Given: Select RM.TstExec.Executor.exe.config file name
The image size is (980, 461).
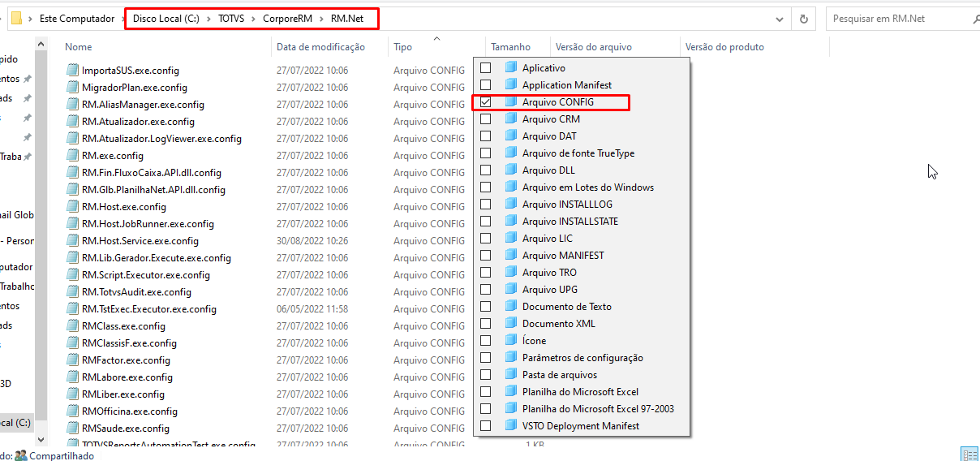Looking at the screenshot, I should 149,309.
